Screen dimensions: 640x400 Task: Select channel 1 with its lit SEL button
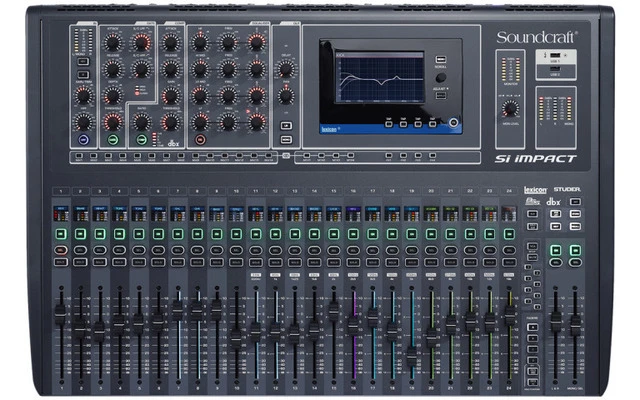click(61, 250)
